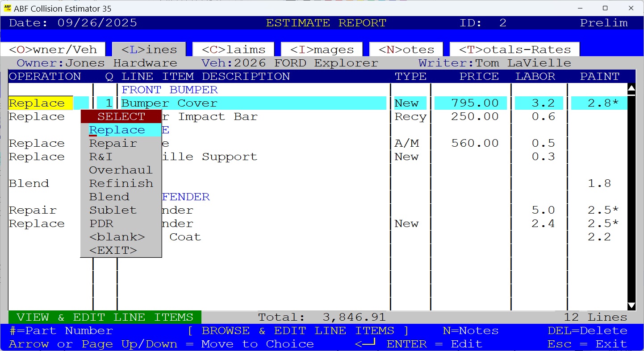Select Sublet operation option

pyautogui.click(x=113, y=210)
